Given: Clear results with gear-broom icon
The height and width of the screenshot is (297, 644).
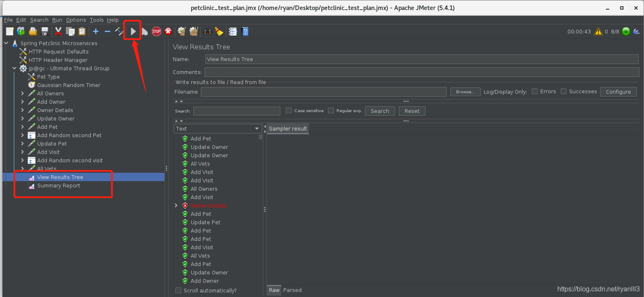Looking at the screenshot, I should click(x=182, y=31).
